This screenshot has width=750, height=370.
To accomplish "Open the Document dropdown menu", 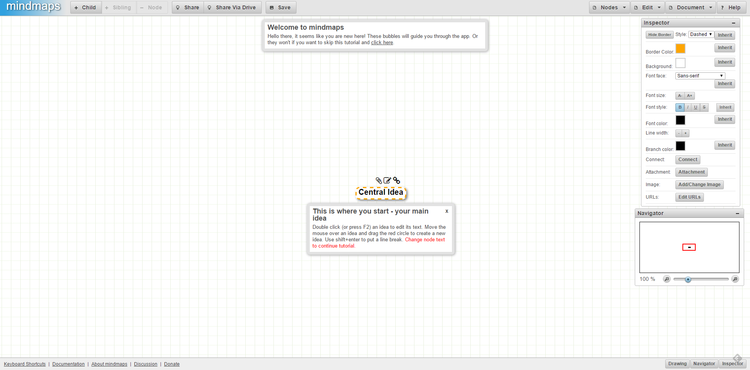I will (x=690, y=8).
